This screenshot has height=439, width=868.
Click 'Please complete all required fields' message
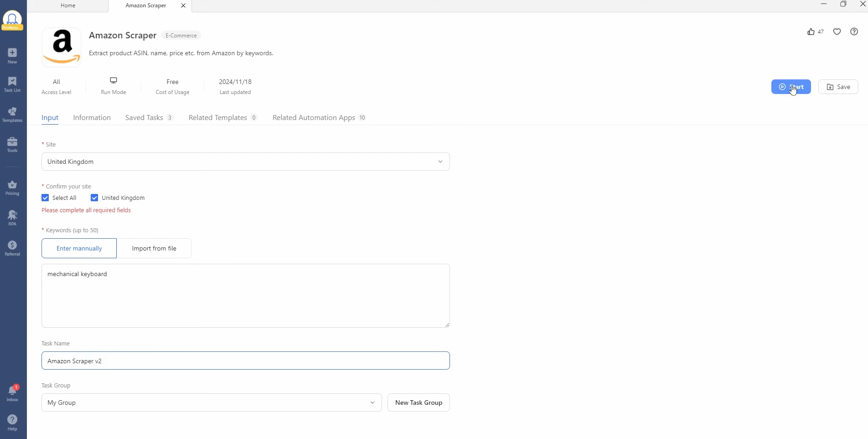click(86, 210)
